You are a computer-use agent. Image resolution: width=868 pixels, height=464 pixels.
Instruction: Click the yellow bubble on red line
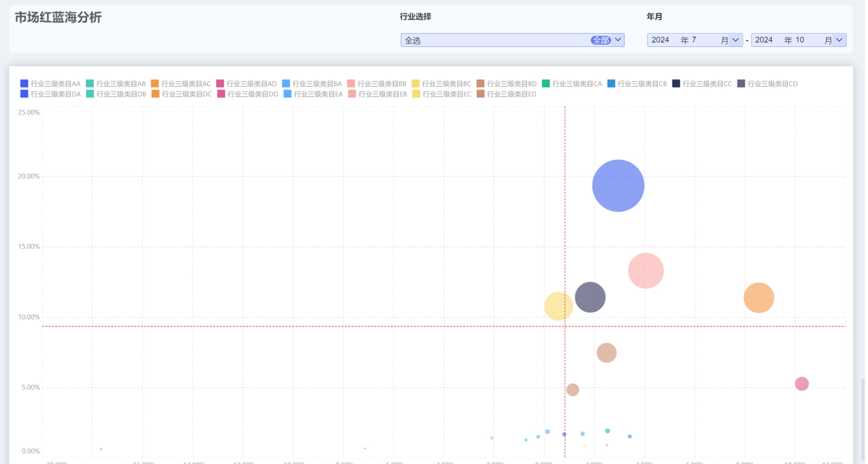pyautogui.click(x=558, y=306)
